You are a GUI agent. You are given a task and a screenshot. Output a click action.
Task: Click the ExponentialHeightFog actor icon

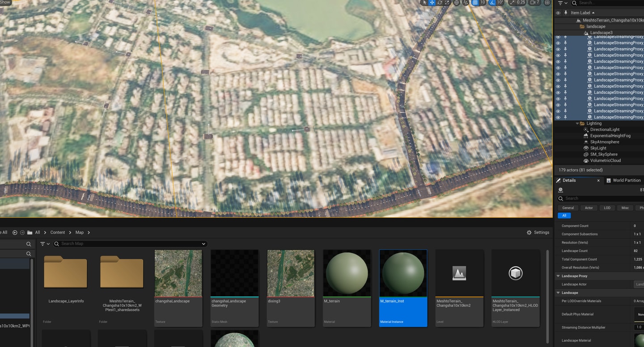[586, 136]
